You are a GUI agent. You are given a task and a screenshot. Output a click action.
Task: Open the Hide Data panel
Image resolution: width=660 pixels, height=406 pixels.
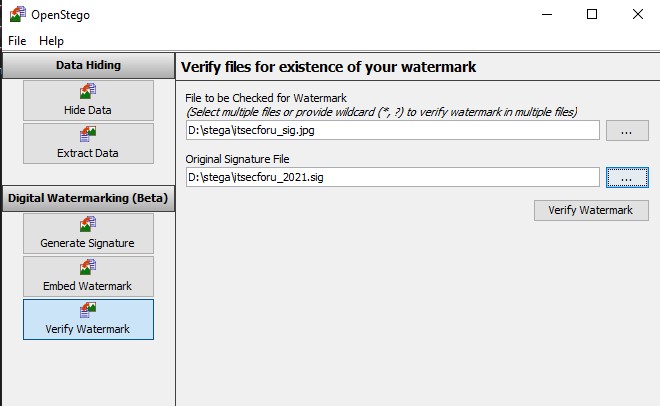88,101
